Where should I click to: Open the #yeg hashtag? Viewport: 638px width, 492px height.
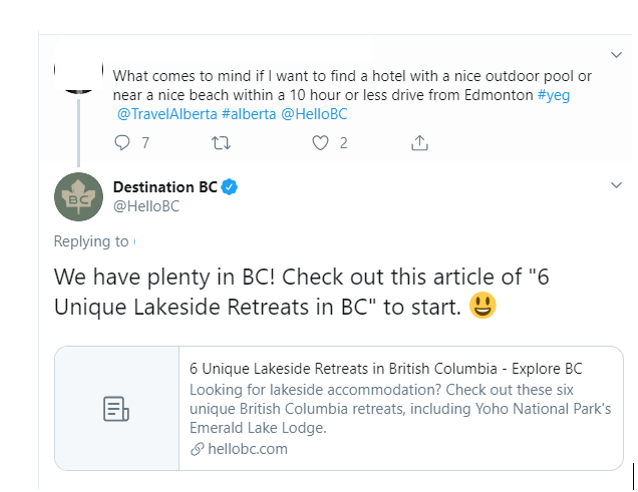click(555, 94)
